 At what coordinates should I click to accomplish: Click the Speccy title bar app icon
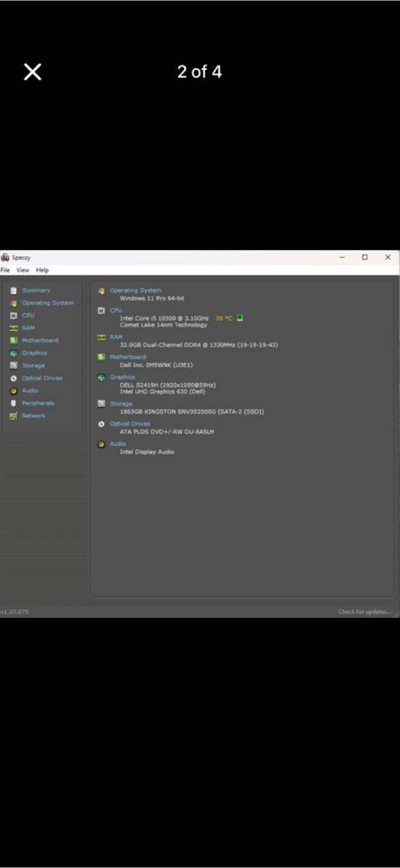pos(5,257)
